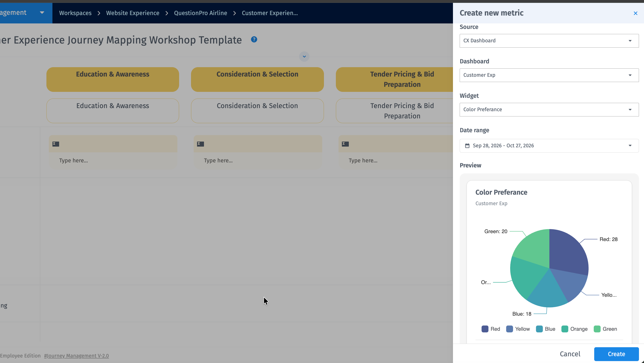Toggle the Orange legend item
The image size is (644, 363).
[575, 329]
